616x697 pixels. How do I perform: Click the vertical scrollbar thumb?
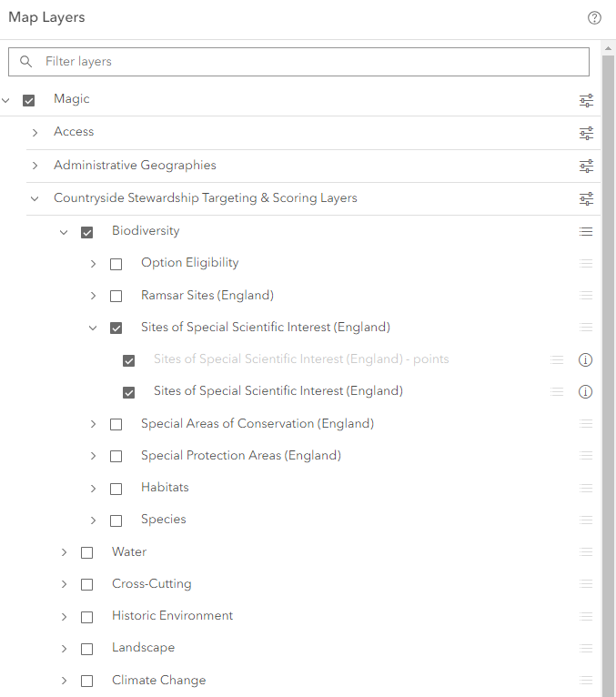tap(608, 376)
